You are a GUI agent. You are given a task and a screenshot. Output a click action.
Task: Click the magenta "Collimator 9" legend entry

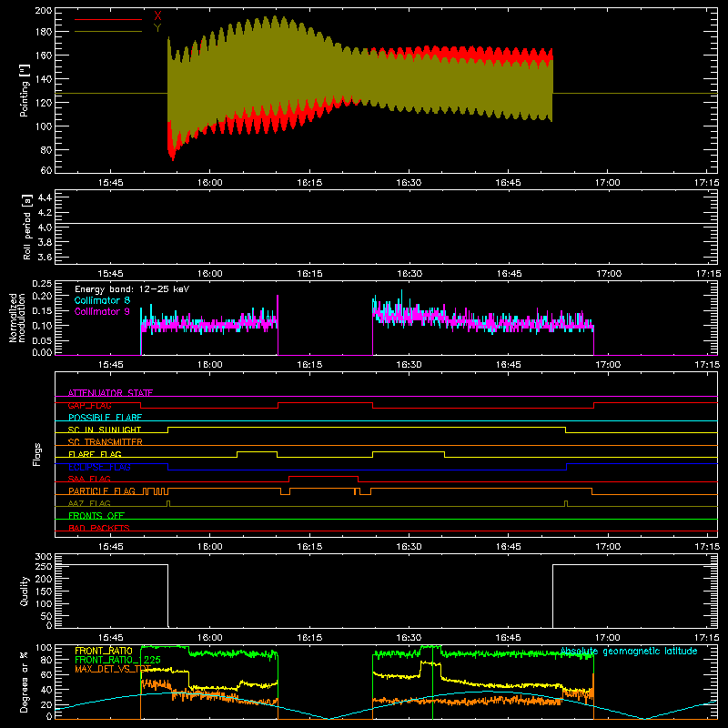click(x=102, y=311)
